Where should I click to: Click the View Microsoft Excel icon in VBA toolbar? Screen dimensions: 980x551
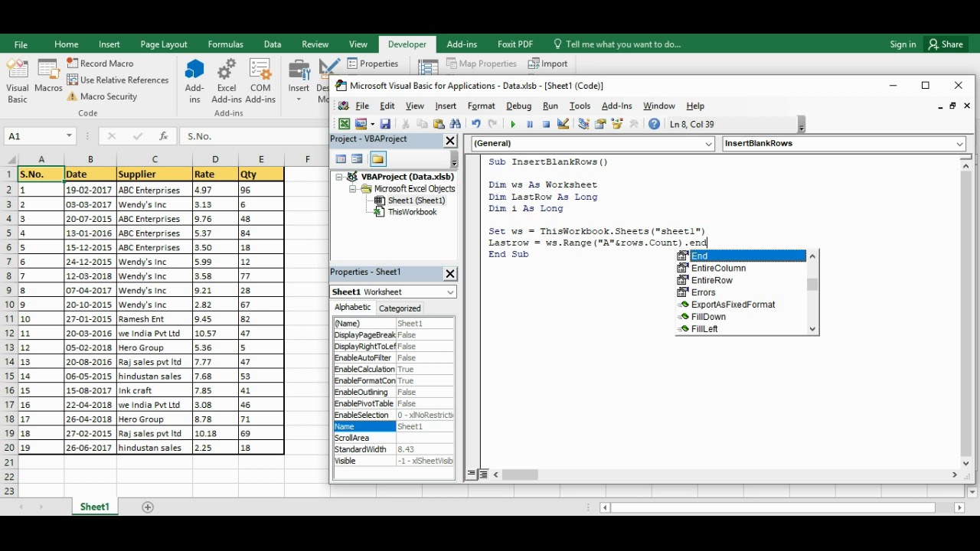345,124
